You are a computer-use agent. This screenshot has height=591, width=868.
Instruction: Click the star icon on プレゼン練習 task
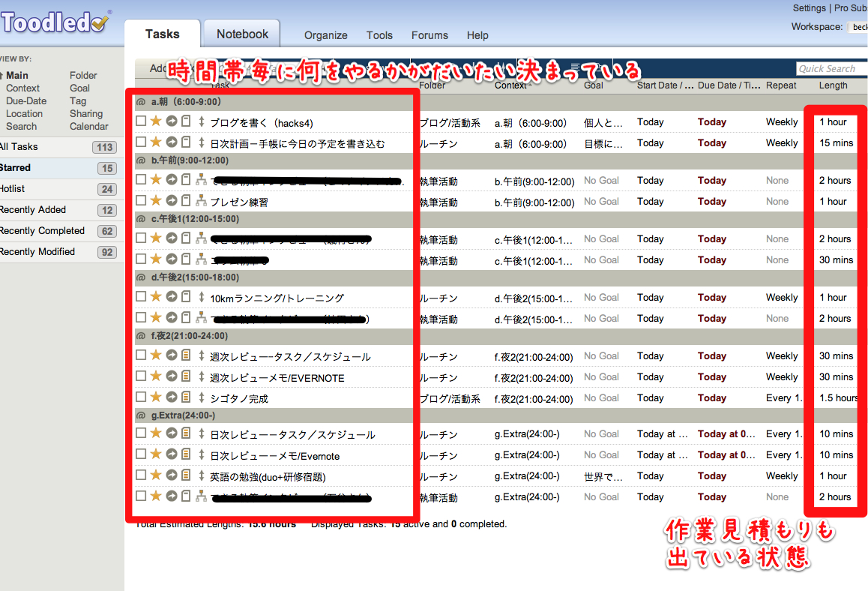tap(156, 201)
